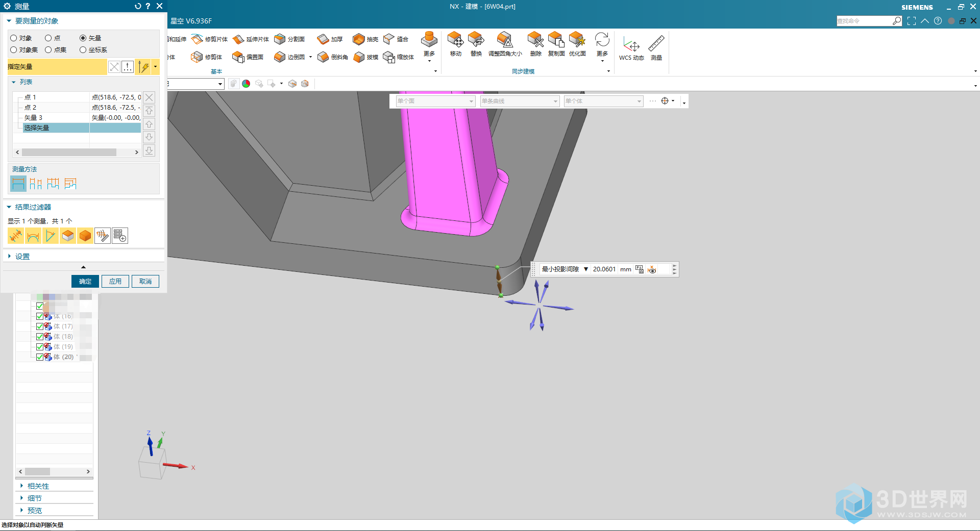Viewport: 980px width, 531px height.
Task: Open the 单条曲线 curve filter dropdown
Action: (555, 102)
